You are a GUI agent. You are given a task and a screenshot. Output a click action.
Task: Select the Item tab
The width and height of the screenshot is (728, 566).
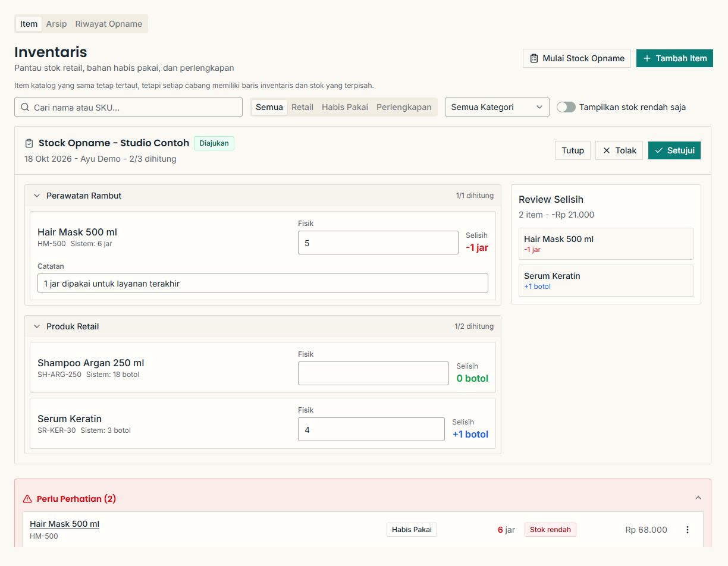29,24
